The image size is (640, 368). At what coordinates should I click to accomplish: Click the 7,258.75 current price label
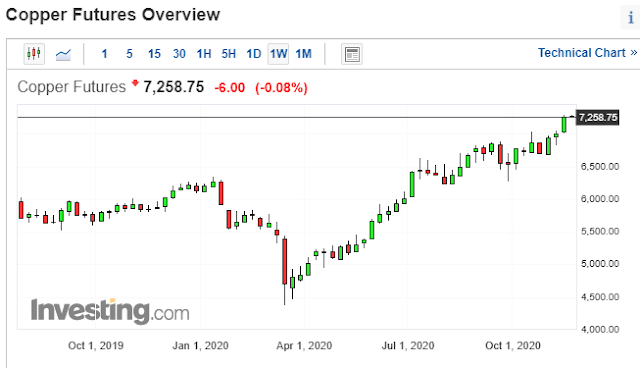[598, 117]
